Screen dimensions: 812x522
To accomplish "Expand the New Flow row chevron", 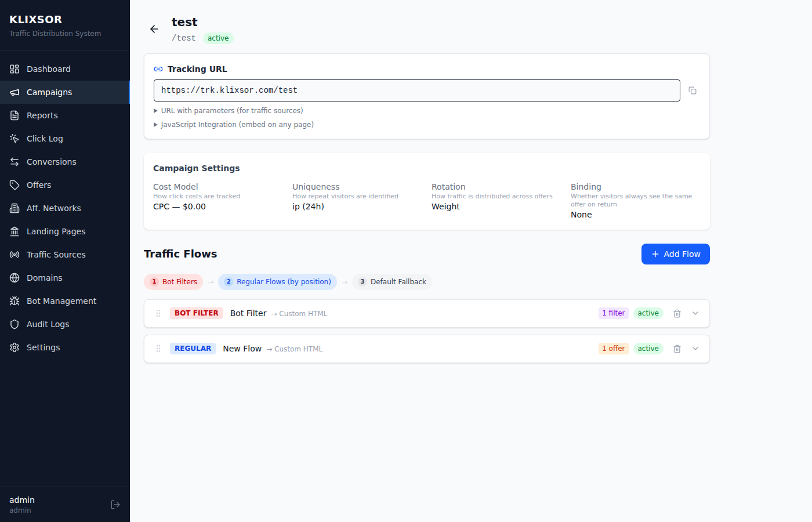I will click(695, 349).
